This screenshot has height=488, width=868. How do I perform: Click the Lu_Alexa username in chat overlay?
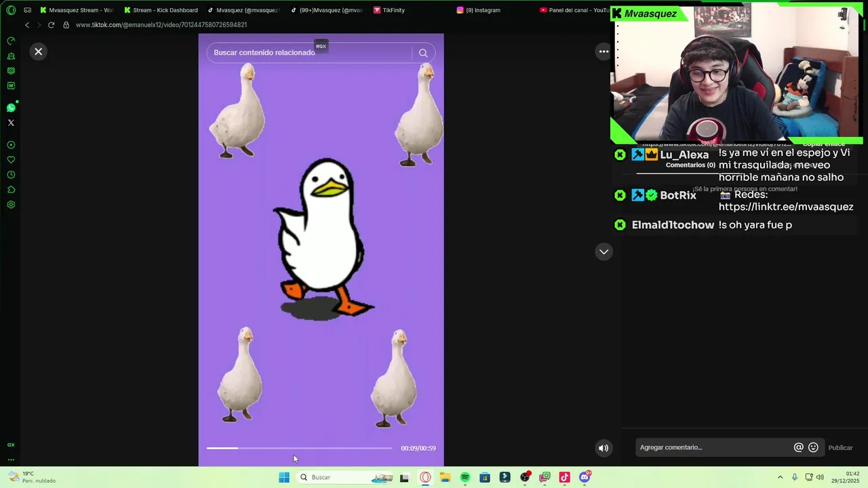pos(684,155)
